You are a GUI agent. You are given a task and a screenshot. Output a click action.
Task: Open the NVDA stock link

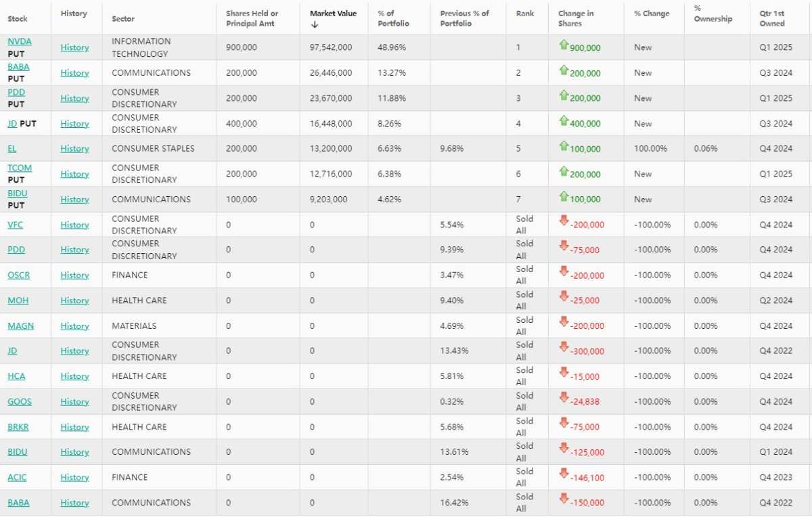point(20,41)
